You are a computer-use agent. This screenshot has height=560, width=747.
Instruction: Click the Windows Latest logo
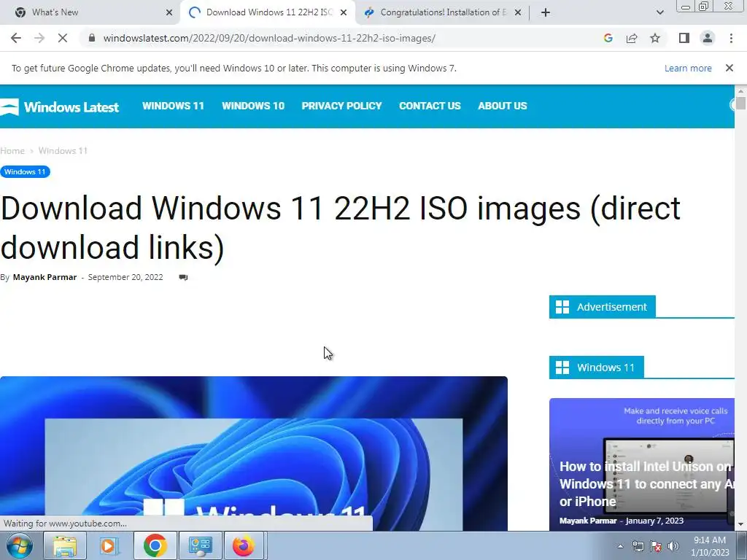click(60, 106)
